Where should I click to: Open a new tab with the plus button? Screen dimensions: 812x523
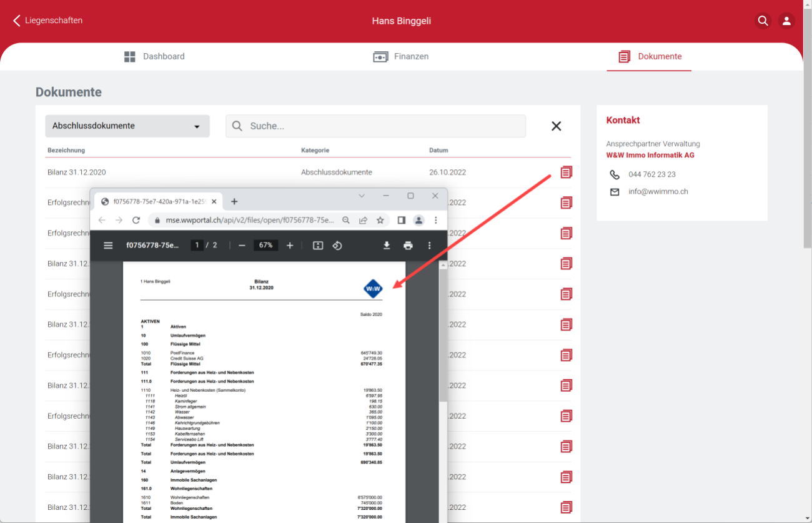234,201
